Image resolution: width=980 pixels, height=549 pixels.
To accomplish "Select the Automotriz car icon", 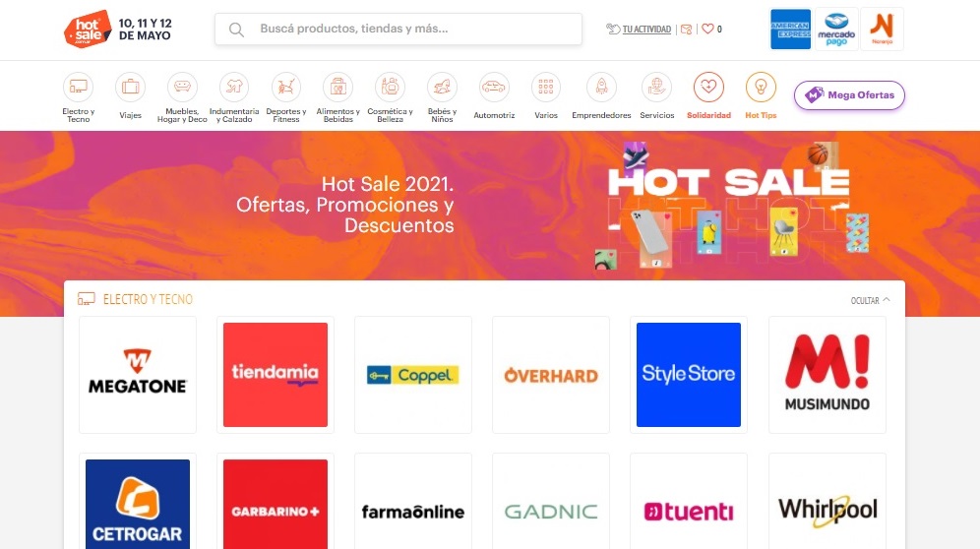I will click(494, 87).
